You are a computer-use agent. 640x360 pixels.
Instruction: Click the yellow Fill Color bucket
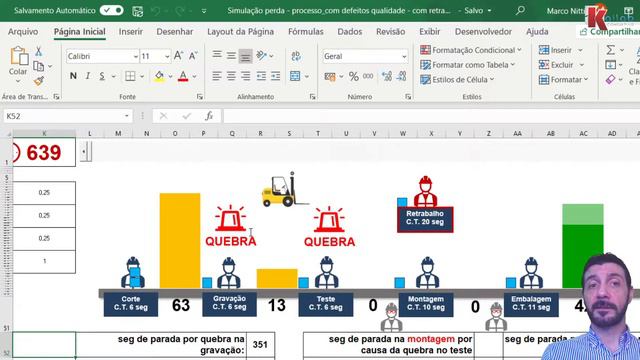coord(159,76)
